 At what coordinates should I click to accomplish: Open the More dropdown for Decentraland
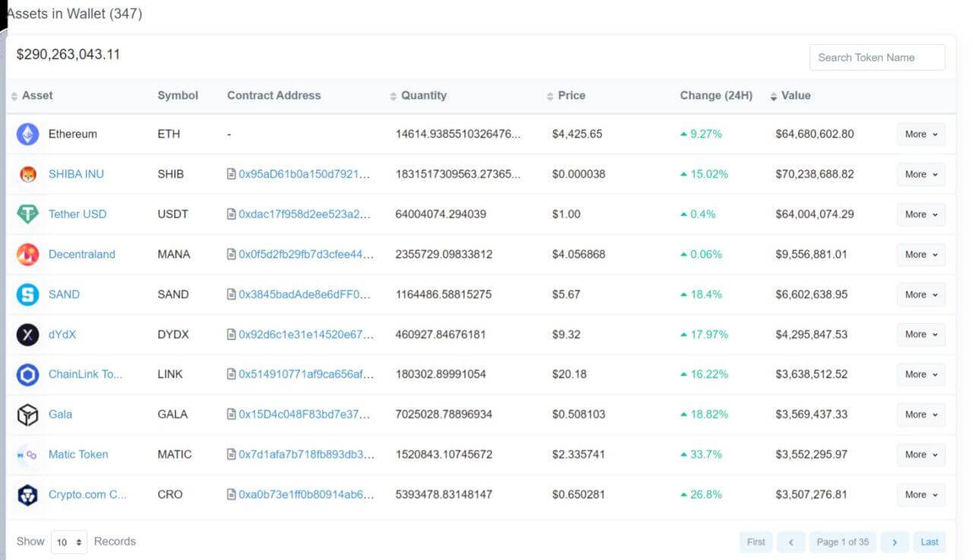click(x=921, y=255)
